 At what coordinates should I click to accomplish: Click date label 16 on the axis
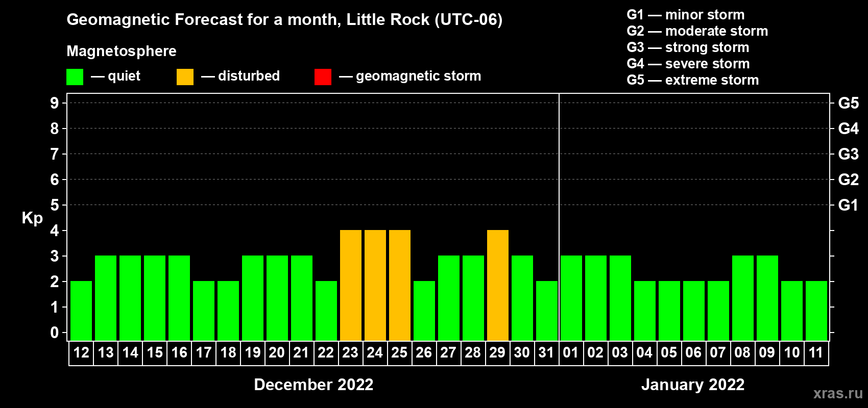click(179, 353)
